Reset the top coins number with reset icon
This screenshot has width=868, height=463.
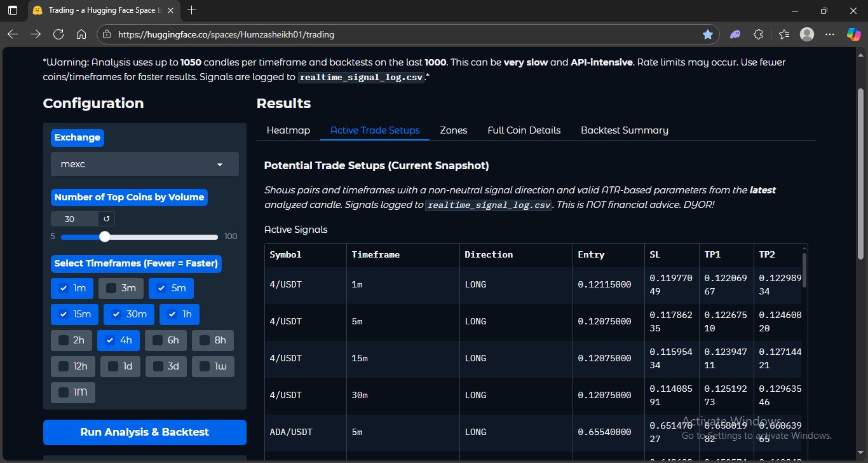[106, 219]
